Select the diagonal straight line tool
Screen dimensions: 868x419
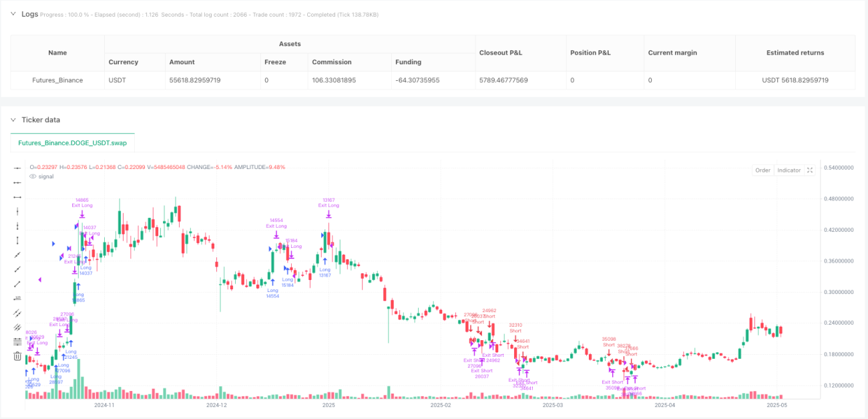(x=17, y=255)
